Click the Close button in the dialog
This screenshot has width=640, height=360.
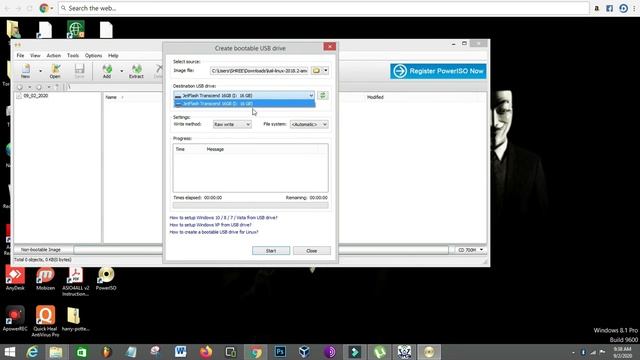[x=312, y=251]
